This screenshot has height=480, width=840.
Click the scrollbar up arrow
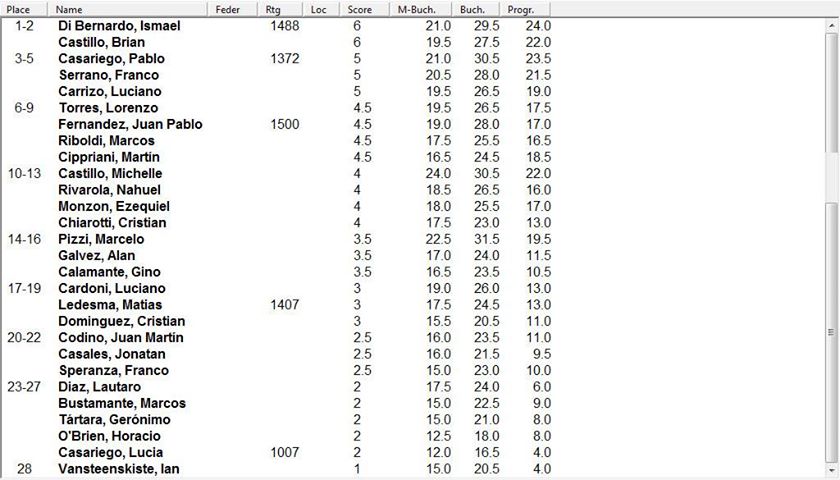[831, 25]
